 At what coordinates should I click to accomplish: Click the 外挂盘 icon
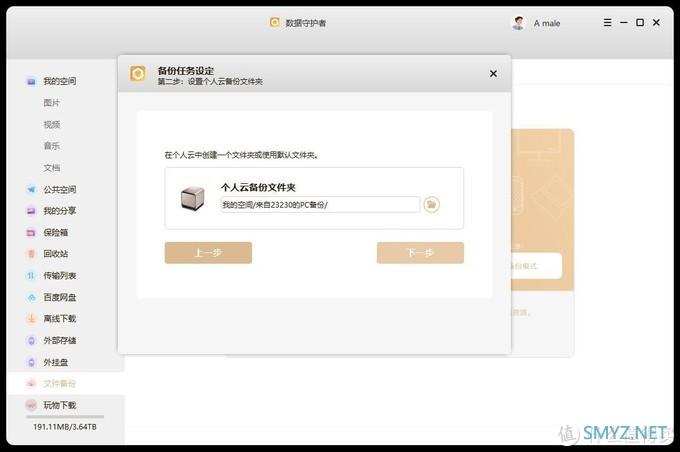click(x=31, y=362)
